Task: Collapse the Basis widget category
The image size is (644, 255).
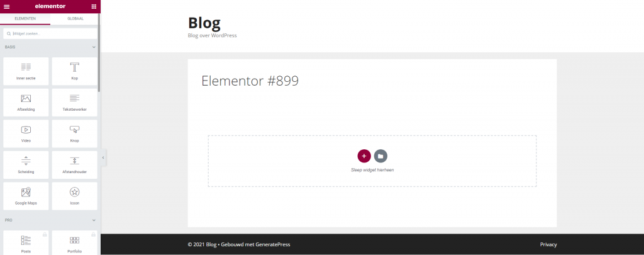Action: click(x=94, y=47)
